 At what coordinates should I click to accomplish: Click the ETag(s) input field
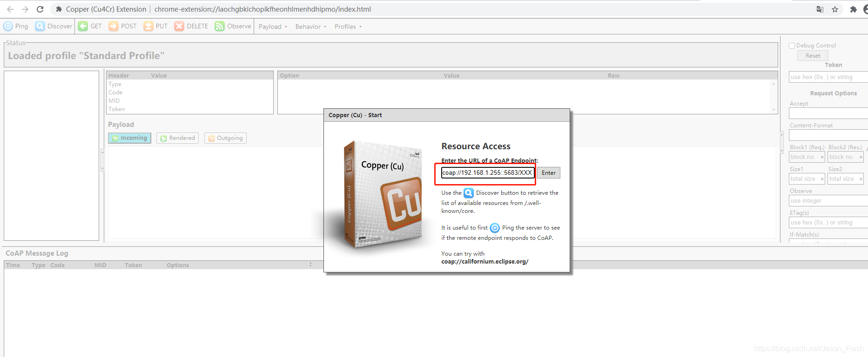828,223
